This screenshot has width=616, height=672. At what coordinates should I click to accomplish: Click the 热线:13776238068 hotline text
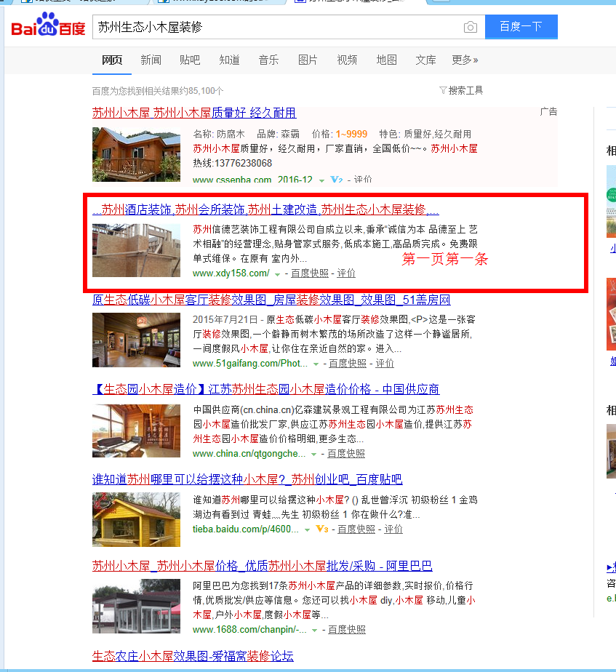[x=233, y=164]
